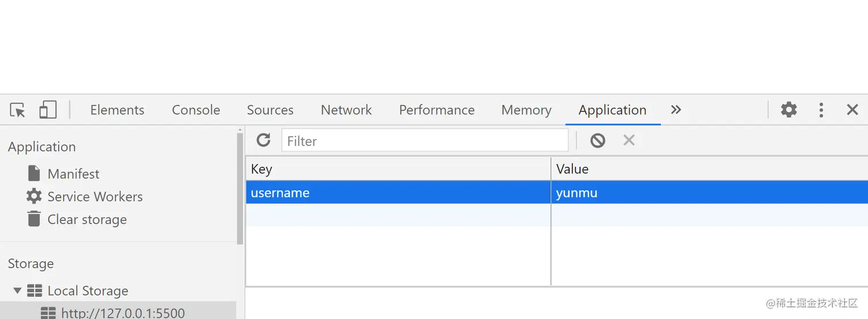This screenshot has width=868, height=319.
Task: Open DevTools settings gear
Action: (789, 110)
